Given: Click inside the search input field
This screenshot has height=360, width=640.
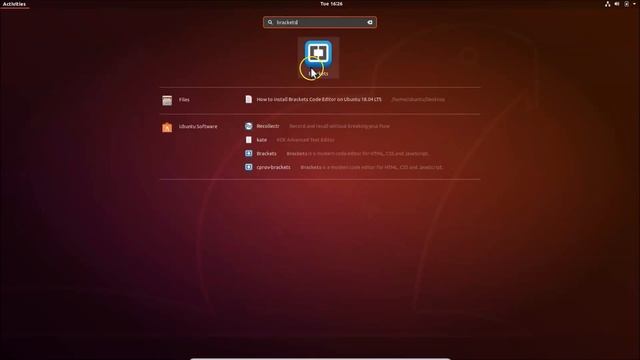Looking at the screenshot, I should point(320,22).
